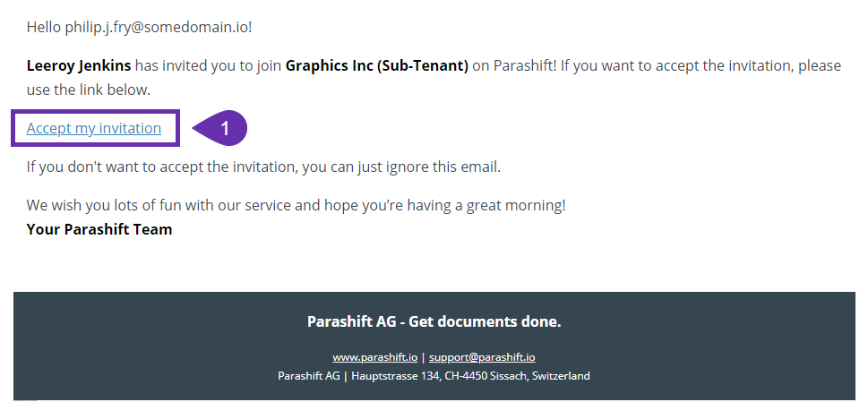Click the ignore this email sentence
This screenshot has height=402, width=868.
point(263,167)
